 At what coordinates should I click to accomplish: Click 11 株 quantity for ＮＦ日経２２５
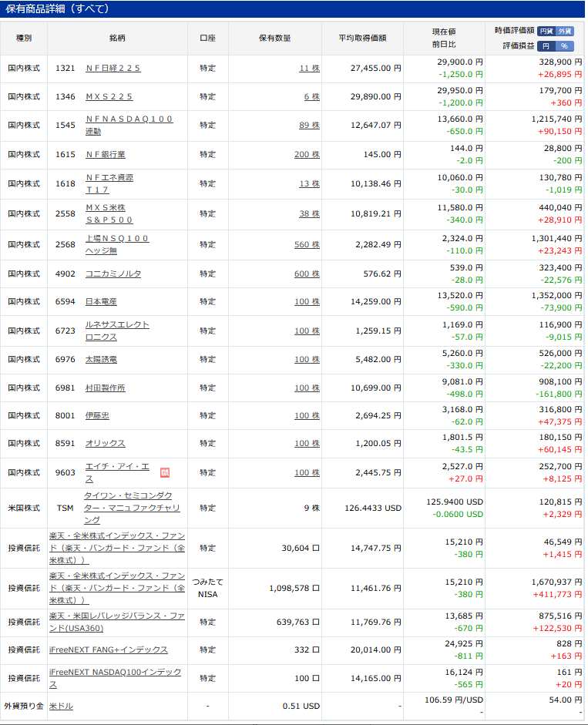(x=310, y=69)
